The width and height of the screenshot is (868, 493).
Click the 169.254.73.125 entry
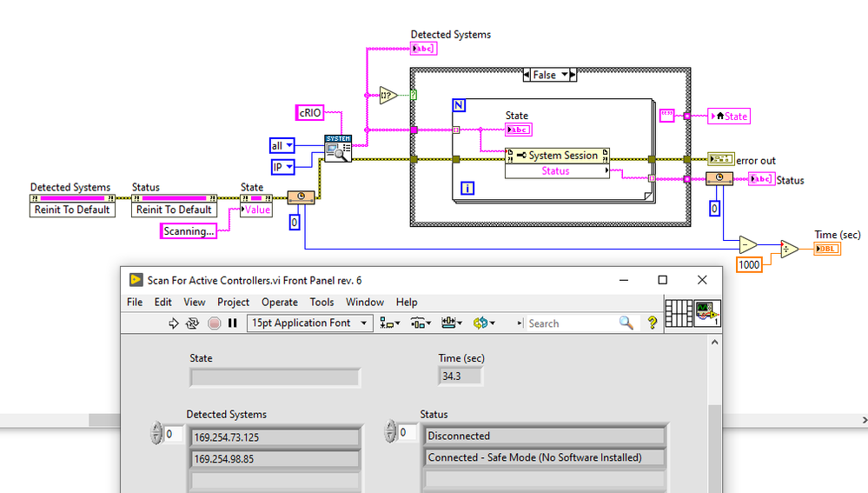click(275, 437)
